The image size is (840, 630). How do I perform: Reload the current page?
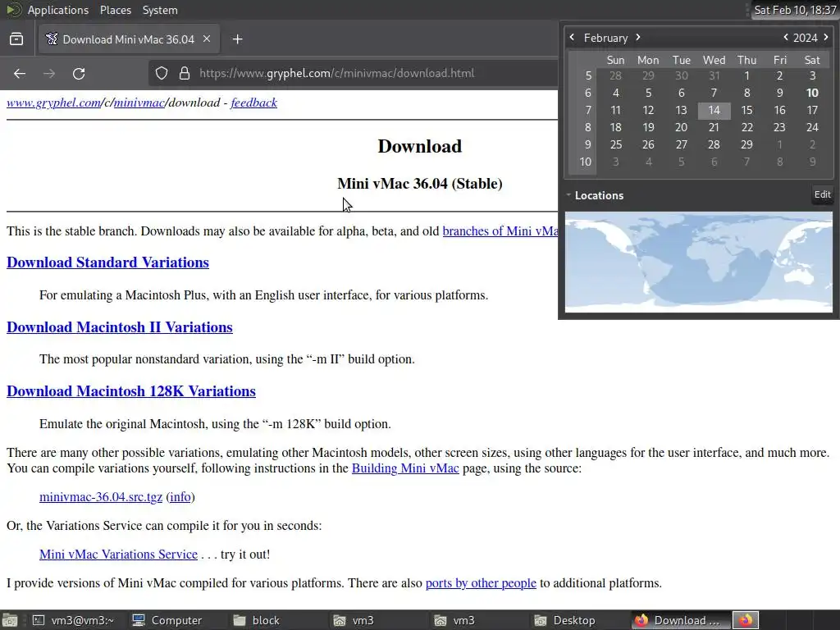pyautogui.click(x=79, y=73)
